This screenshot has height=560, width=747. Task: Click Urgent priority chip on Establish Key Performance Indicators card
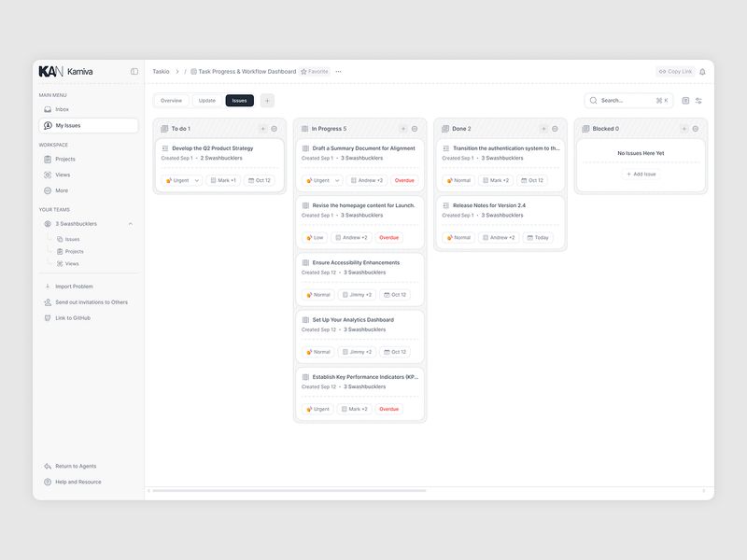click(317, 409)
